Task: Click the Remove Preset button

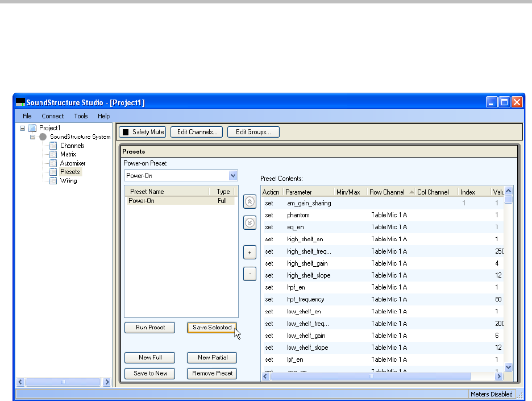Action: (211, 374)
